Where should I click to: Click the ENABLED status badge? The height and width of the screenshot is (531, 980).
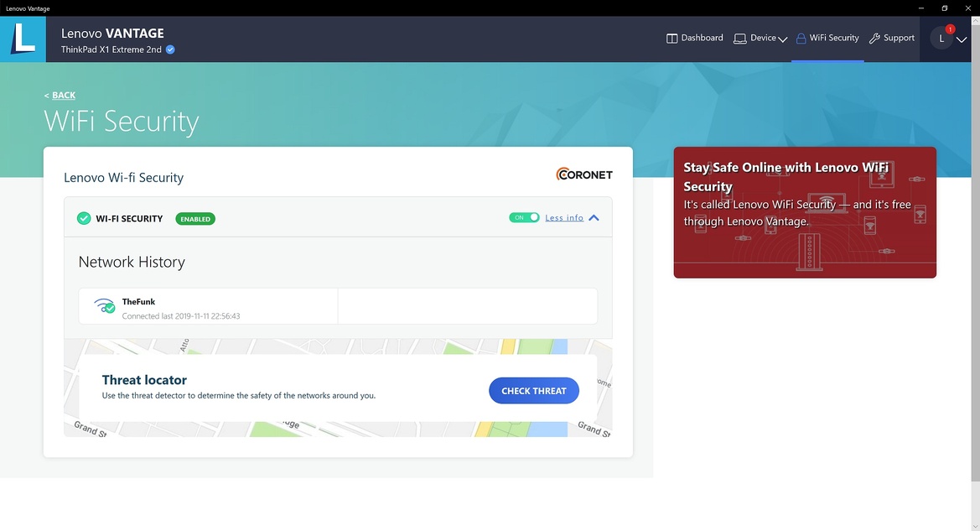(195, 219)
